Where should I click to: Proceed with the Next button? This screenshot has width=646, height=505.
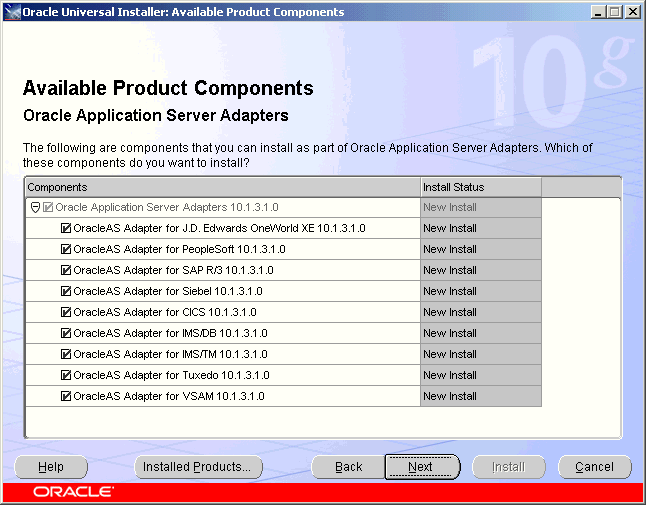tap(422, 467)
